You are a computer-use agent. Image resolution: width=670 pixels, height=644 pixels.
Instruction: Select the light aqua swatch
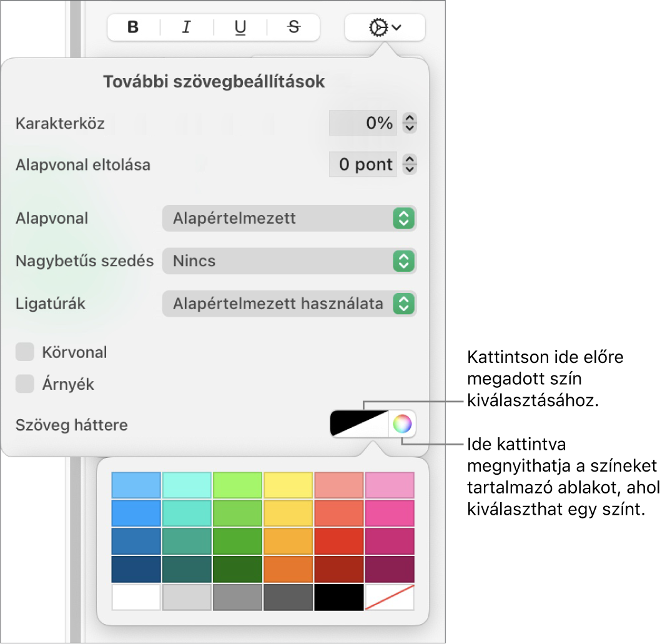[187, 485]
